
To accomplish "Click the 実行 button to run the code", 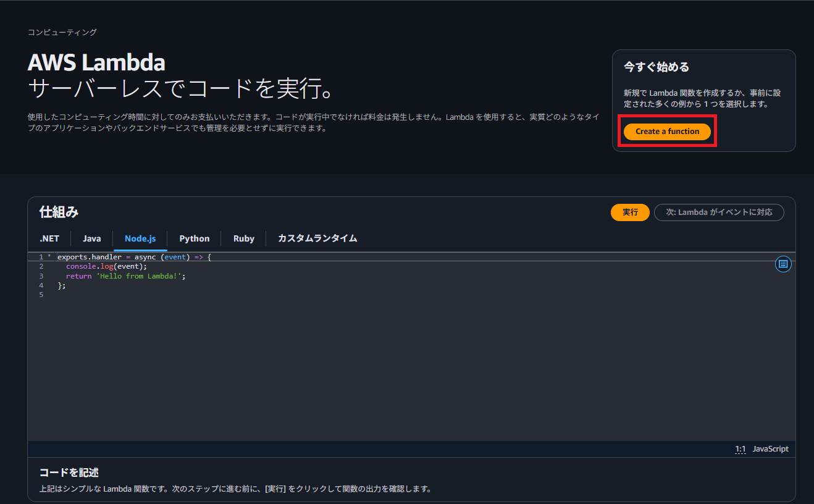I will click(x=630, y=212).
